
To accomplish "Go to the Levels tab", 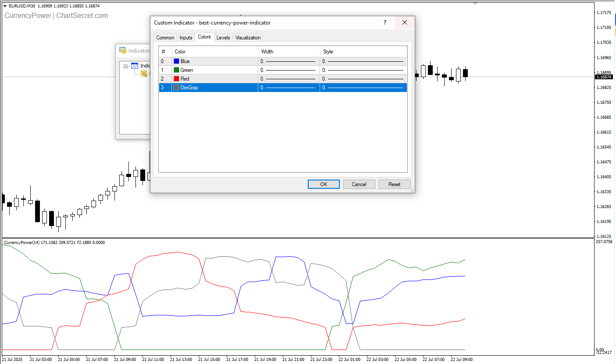I will [223, 38].
